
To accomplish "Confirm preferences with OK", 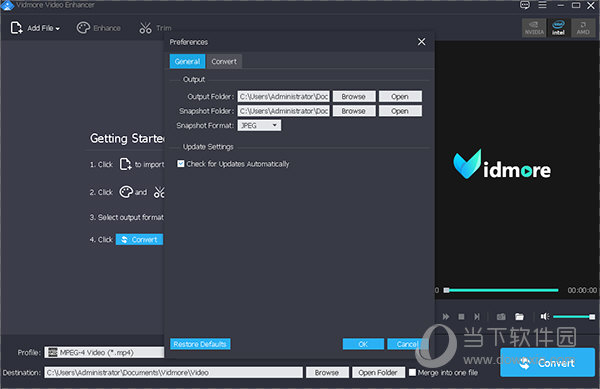I will click(363, 344).
